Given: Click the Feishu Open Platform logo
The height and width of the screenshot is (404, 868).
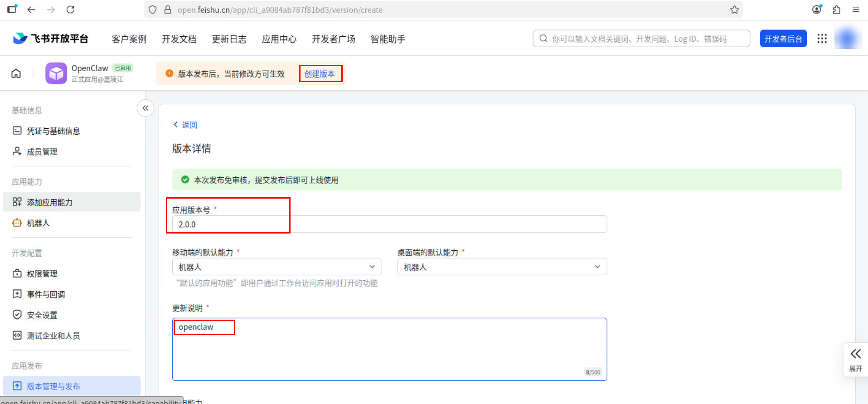Looking at the screenshot, I should (x=50, y=39).
